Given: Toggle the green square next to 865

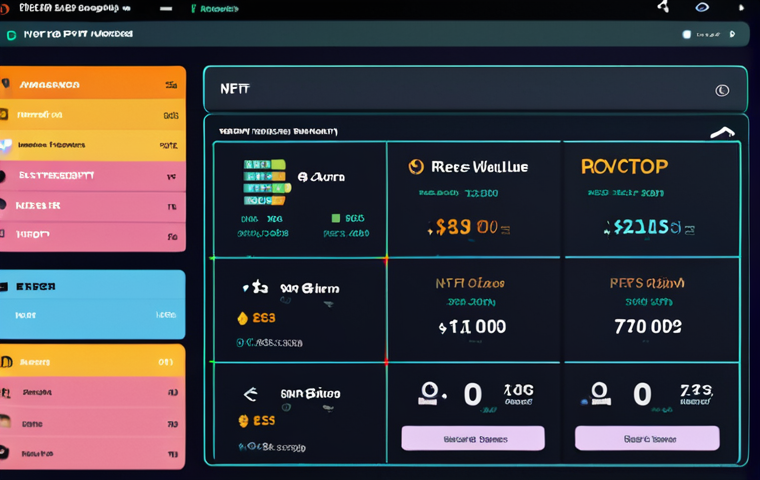Looking at the screenshot, I should (335, 218).
